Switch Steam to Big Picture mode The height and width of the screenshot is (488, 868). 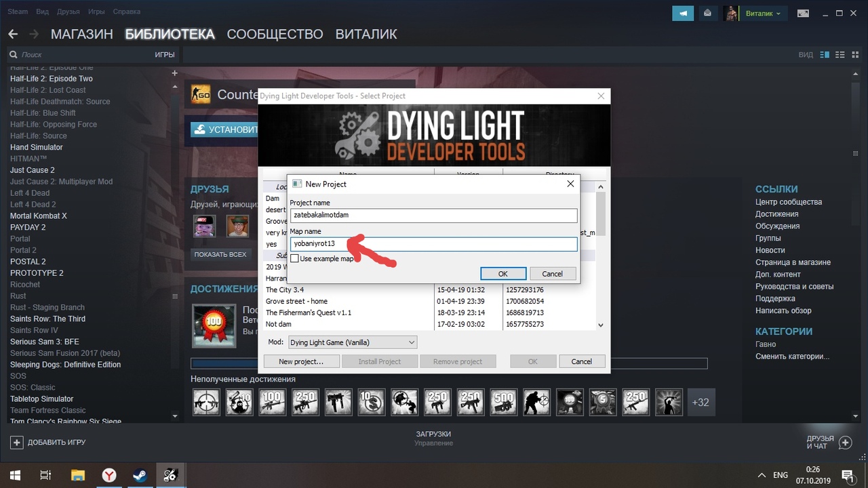pyautogui.click(x=803, y=13)
